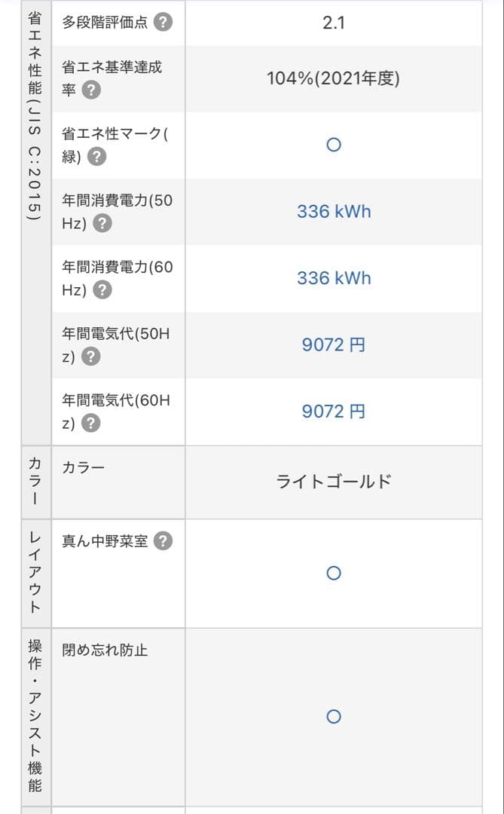Viewport: 504px width, 814px height.
Task: Click the help icon next to 省エネ基準達成率
Action: pos(91,89)
